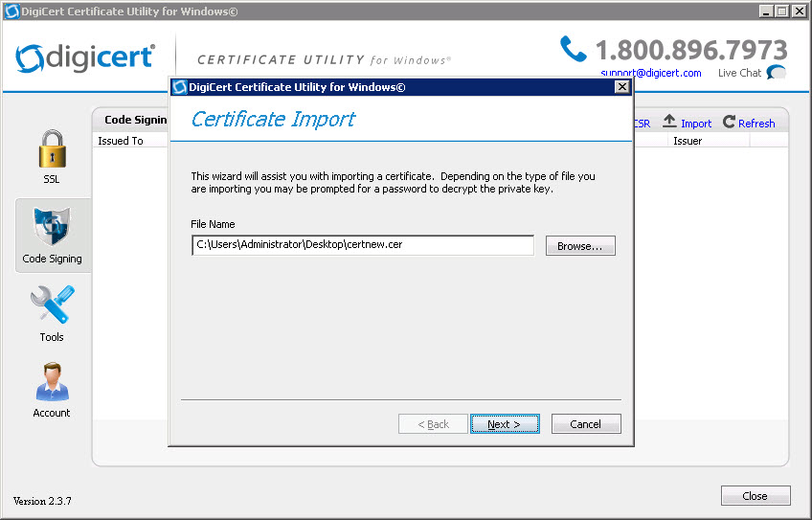812x520 pixels.
Task: Open the Account person icon
Action: [52, 383]
